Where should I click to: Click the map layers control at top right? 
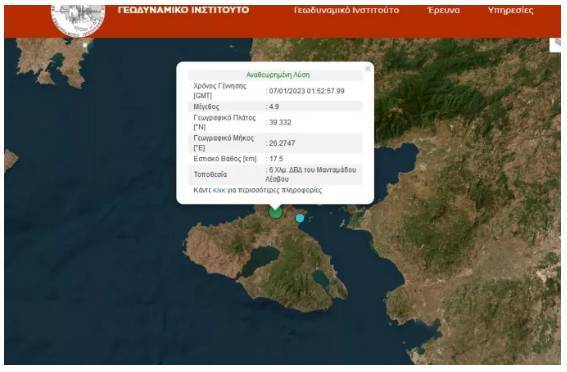coord(555,45)
